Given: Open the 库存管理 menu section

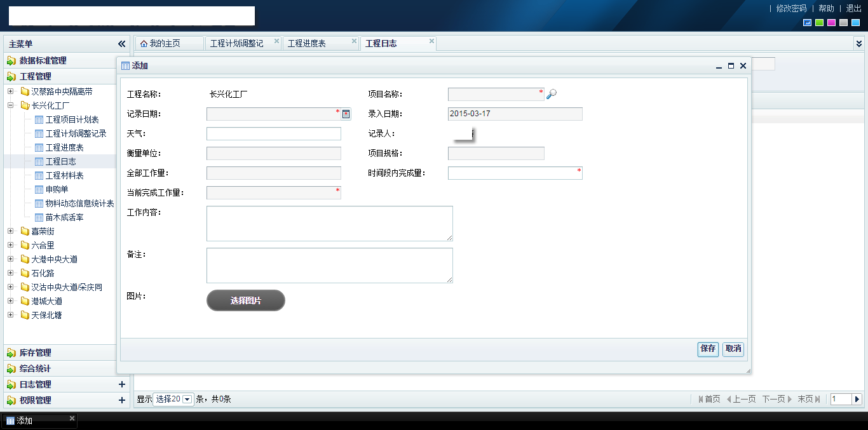Looking at the screenshot, I should (x=35, y=353).
